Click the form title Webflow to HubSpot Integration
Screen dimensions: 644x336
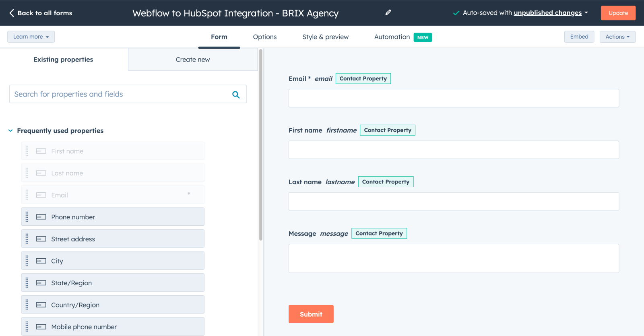(x=235, y=13)
